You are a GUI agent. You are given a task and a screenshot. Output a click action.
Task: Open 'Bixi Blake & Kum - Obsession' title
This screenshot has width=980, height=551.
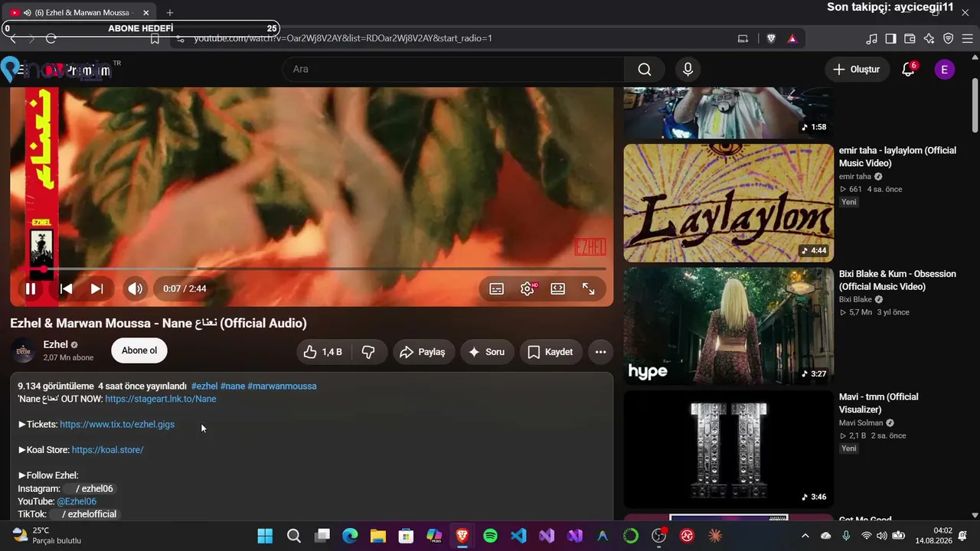click(897, 280)
